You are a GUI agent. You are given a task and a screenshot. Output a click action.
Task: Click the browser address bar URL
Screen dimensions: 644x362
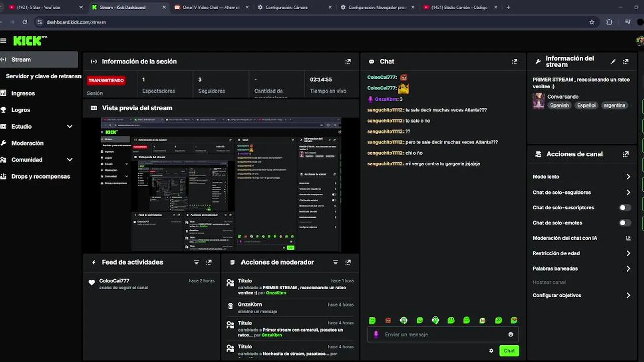pos(76,22)
